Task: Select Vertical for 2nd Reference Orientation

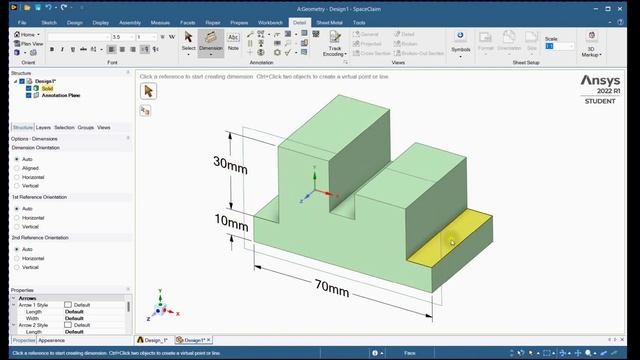Action: click(17, 267)
